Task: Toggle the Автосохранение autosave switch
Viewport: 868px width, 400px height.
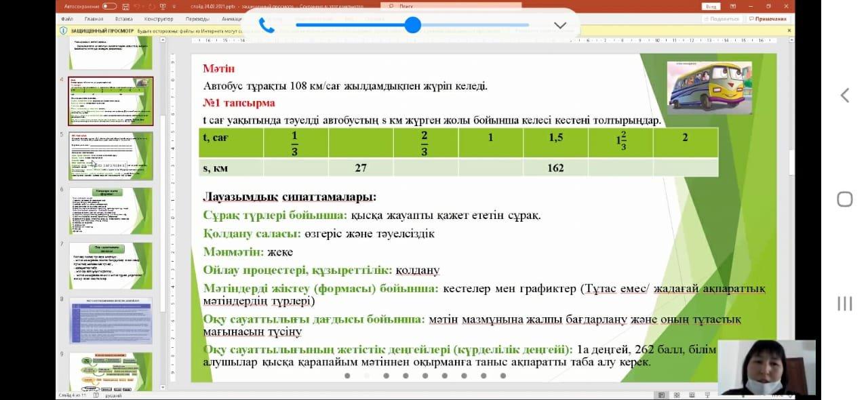Action: (x=109, y=6)
